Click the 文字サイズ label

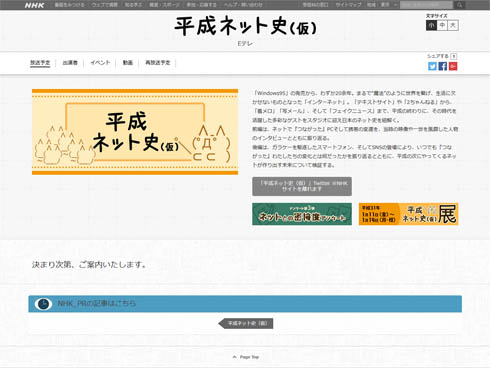(x=437, y=16)
